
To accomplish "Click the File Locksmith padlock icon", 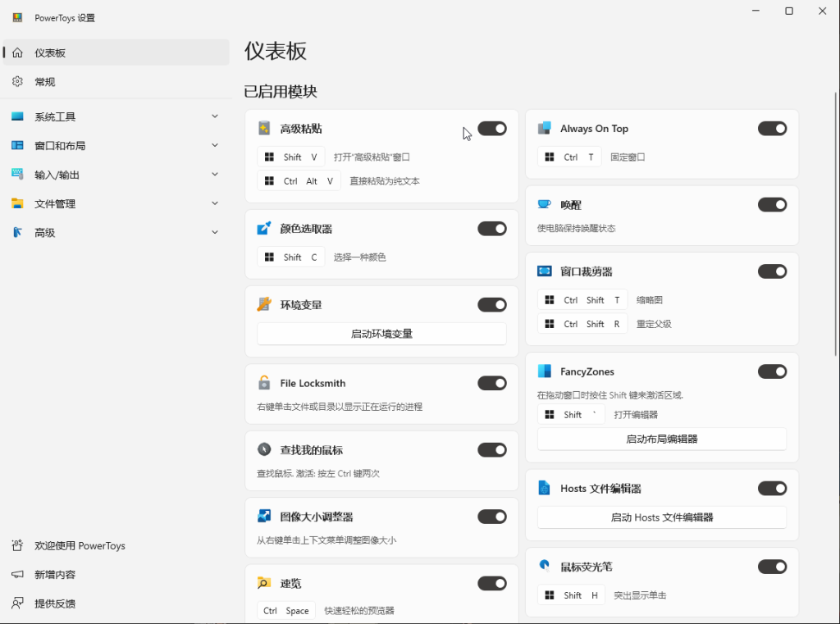I will click(x=264, y=383).
